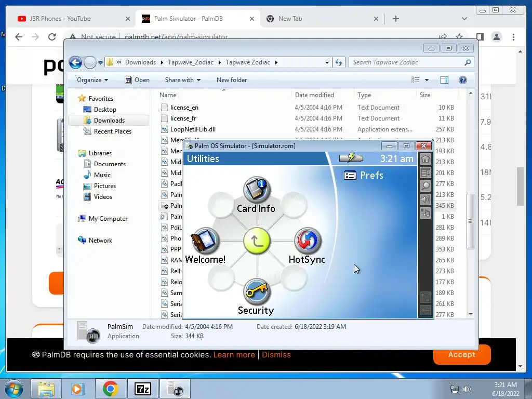Open the Organize menu
Viewport: 532px width, 399px height.
92,80
